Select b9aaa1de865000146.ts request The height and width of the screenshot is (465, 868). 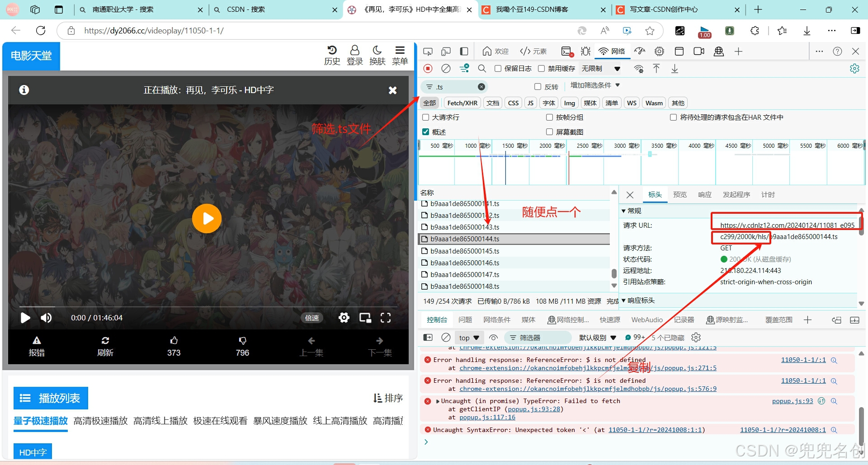tap(514, 263)
